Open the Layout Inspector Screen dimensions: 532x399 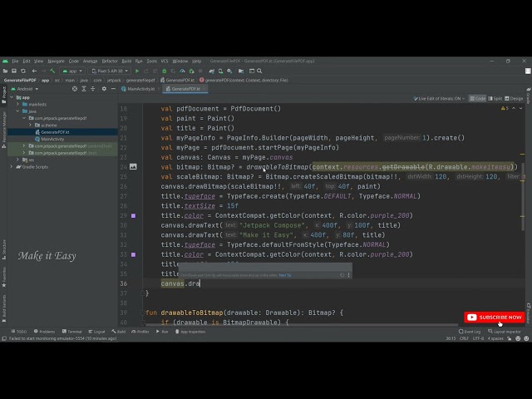click(505, 332)
